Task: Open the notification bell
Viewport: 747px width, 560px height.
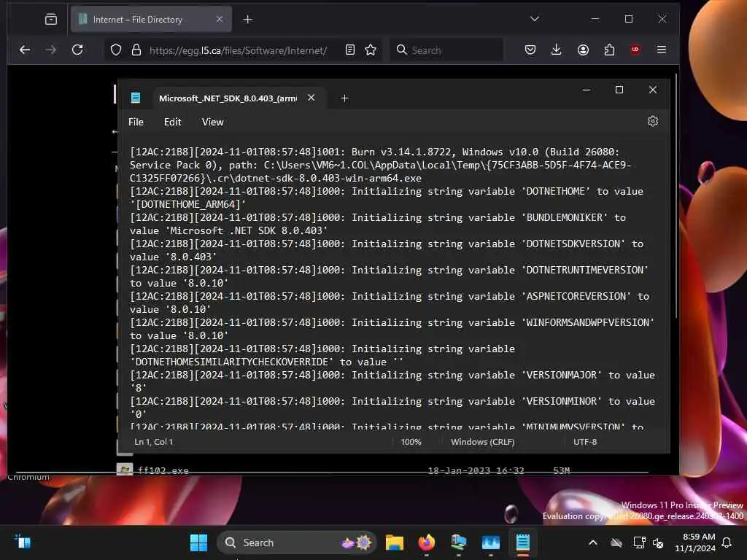Action: [x=727, y=542]
